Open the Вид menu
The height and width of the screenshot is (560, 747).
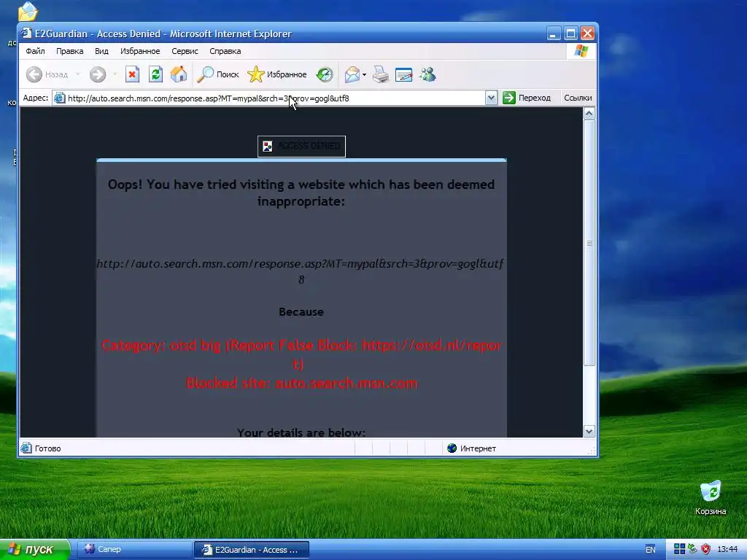coord(101,51)
